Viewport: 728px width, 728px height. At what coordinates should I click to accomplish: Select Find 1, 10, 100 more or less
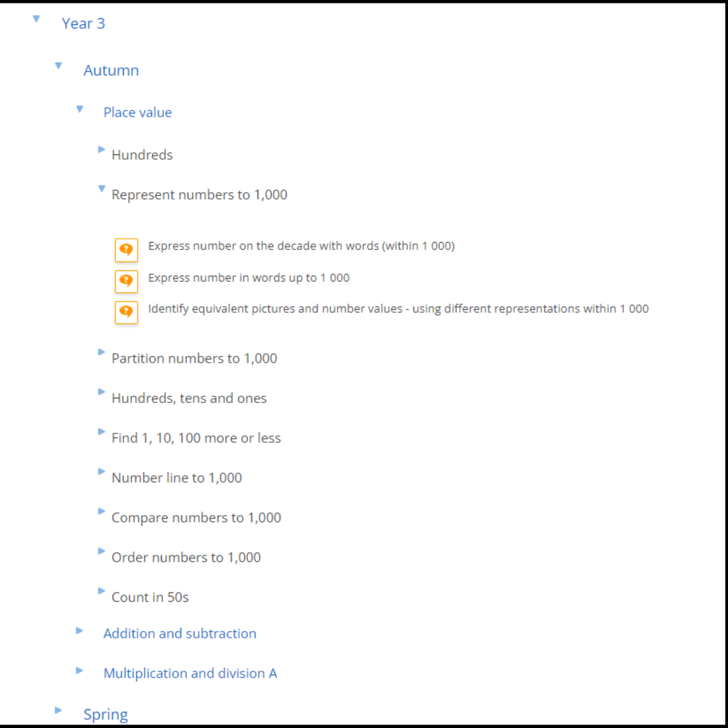tap(195, 438)
